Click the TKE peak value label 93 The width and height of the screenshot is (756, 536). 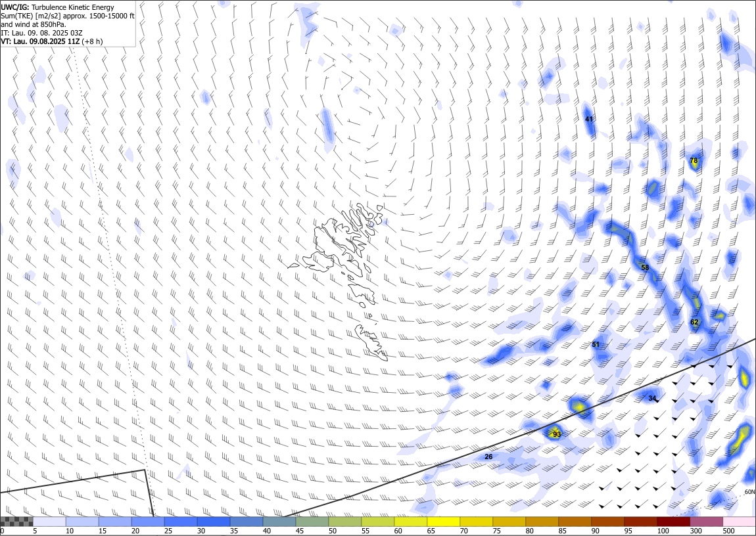(556, 434)
